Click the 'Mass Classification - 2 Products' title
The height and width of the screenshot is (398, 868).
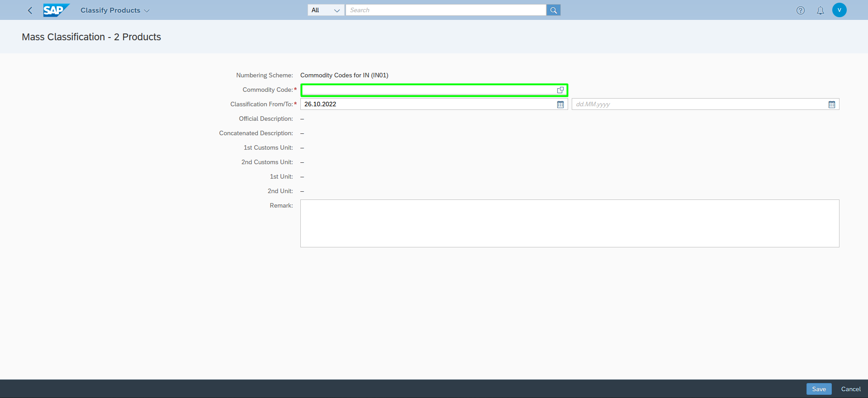(x=91, y=37)
